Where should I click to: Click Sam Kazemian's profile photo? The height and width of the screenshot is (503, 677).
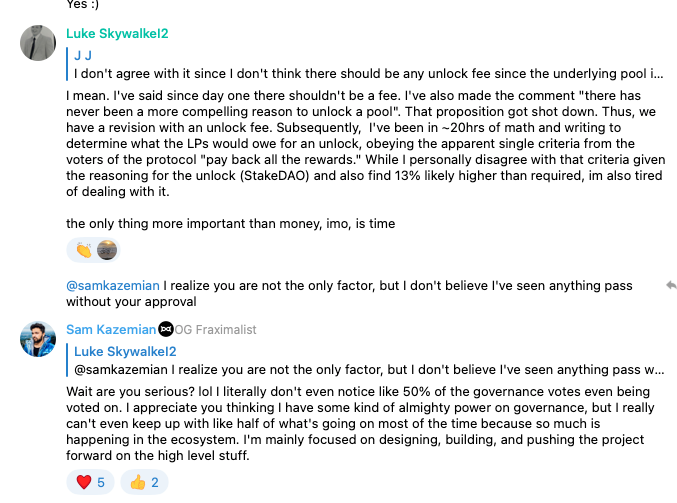click(38, 340)
